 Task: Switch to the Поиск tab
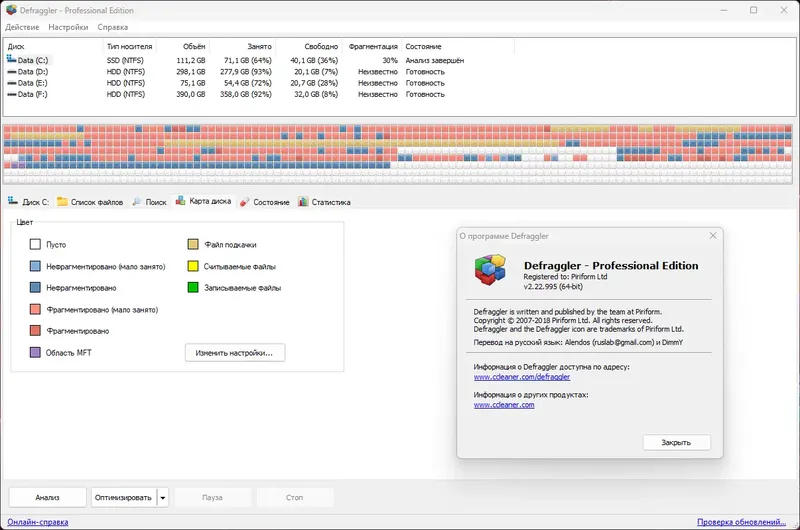click(x=149, y=202)
